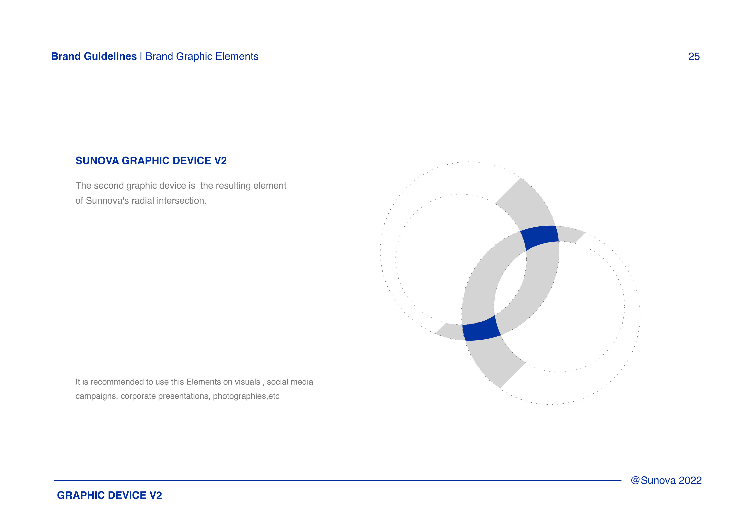
Task: Click the 'Brand Guidelines' bold header text
Action: tap(94, 56)
